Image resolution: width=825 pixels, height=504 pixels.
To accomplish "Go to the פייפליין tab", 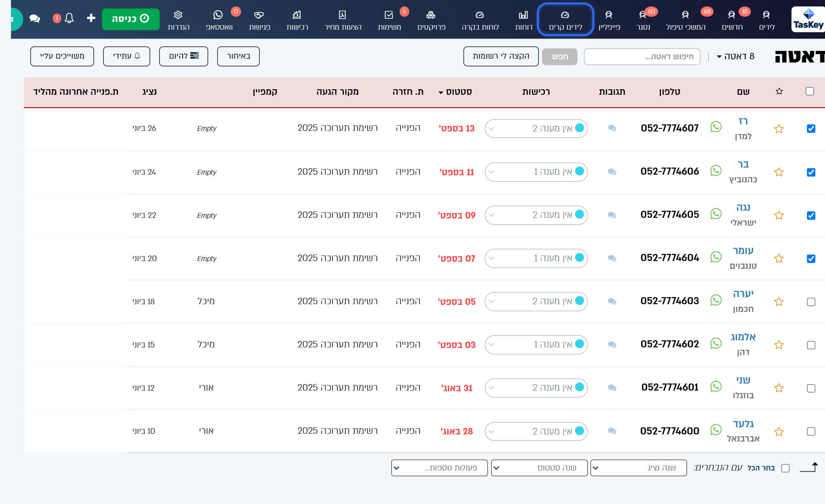I will (609, 20).
